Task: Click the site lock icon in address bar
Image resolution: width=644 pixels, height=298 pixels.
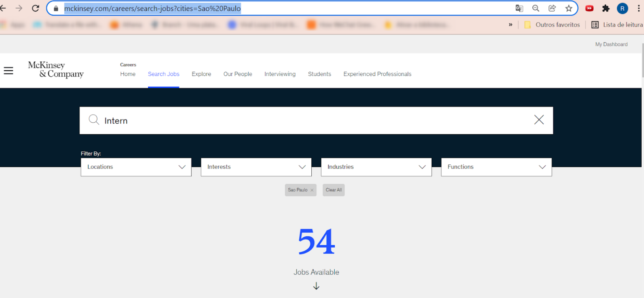Action: tap(56, 8)
